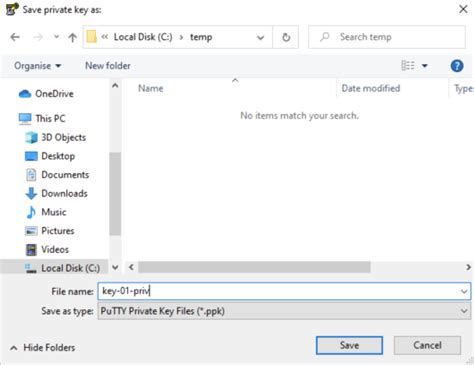
Task: Click the folder icon in address bar
Action: [x=91, y=37]
